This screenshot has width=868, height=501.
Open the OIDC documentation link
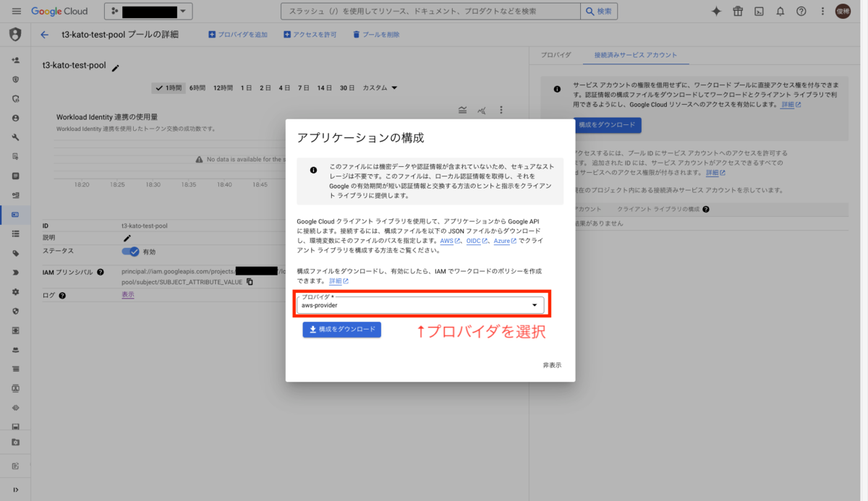pyautogui.click(x=477, y=241)
